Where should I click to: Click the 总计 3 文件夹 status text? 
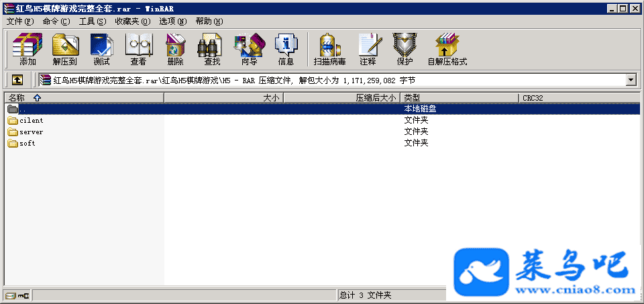click(x=365, y=295)
